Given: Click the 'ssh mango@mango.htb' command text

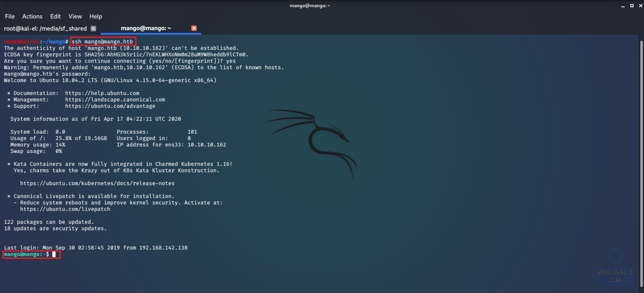Looking at the screenshot, I should pyautogui.click(x=102, y=41).
